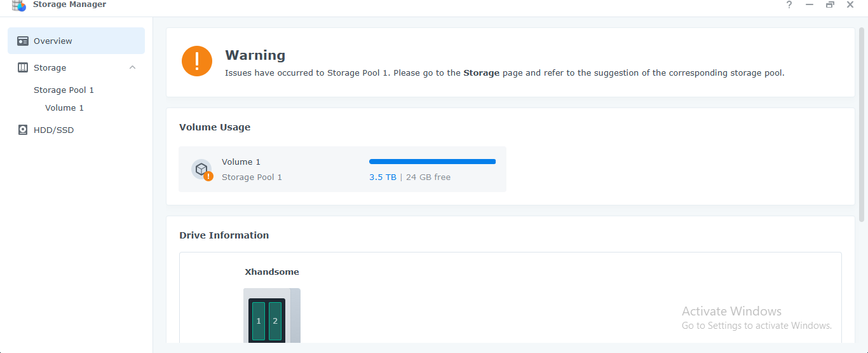Click the HDD/SSD drive icon in sidebar

[x=23, y=130]
